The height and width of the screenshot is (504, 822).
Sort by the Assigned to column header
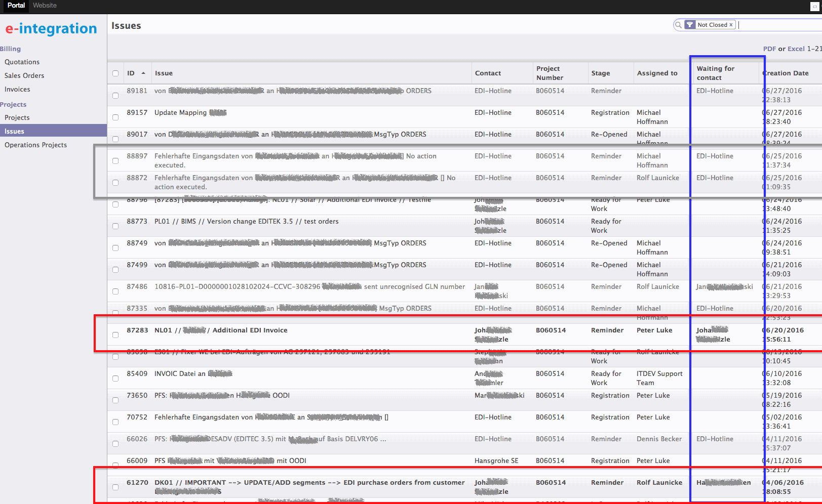tap(657, 73)
